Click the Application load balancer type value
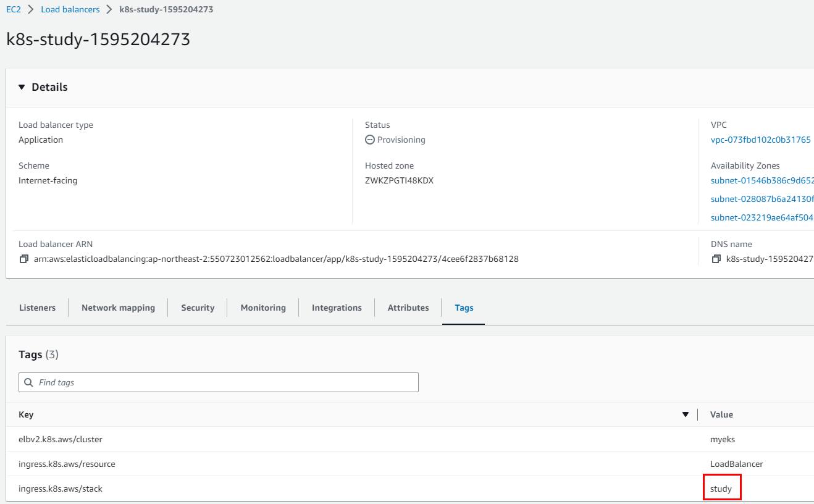The width and height of the screenshot is (814, 504). click(x=41, y=140)
